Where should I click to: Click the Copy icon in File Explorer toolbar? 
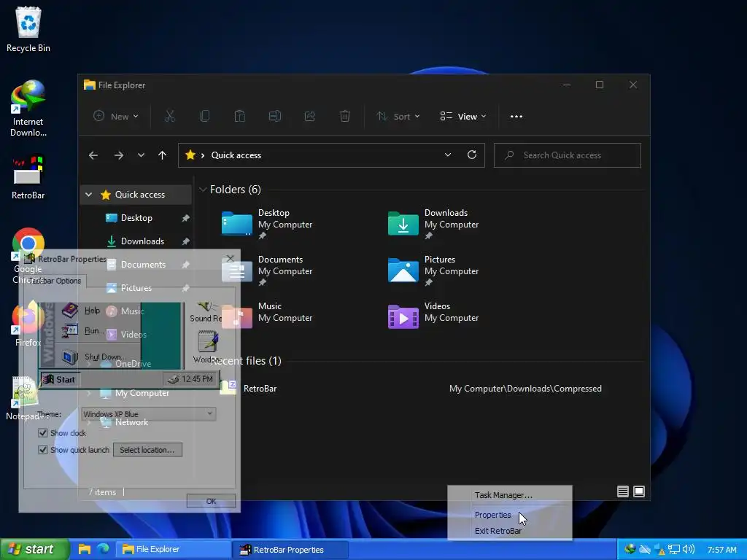tap(205, 116)
